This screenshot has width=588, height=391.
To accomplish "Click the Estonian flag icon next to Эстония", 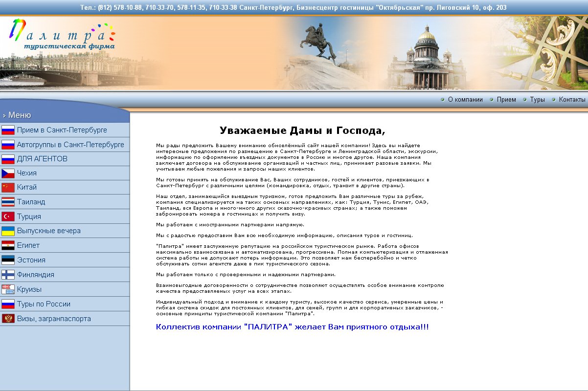I will pos(7,260).
